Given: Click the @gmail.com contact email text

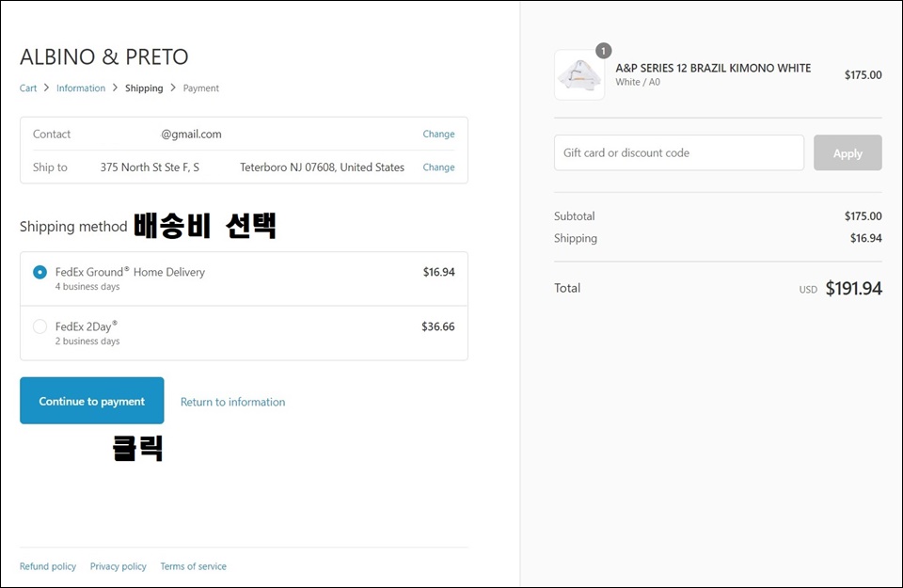Looking at the screenshot, I should coord(191,135).
